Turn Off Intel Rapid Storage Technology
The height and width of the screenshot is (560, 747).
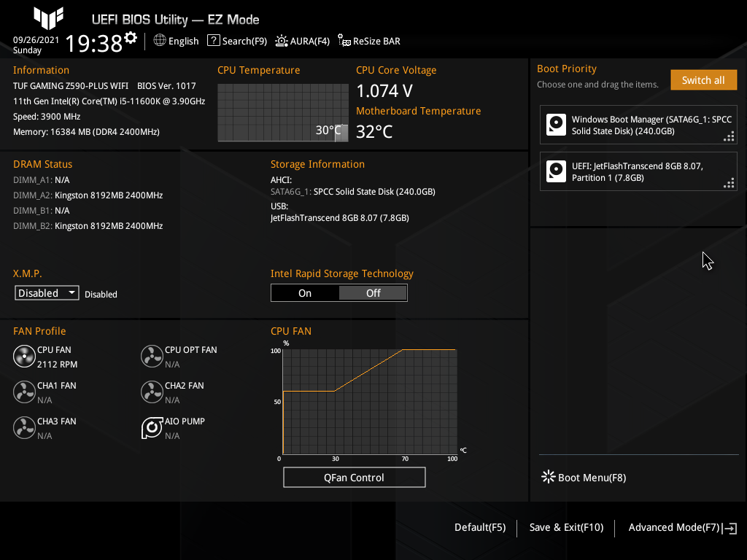click(x=373, y=292)
